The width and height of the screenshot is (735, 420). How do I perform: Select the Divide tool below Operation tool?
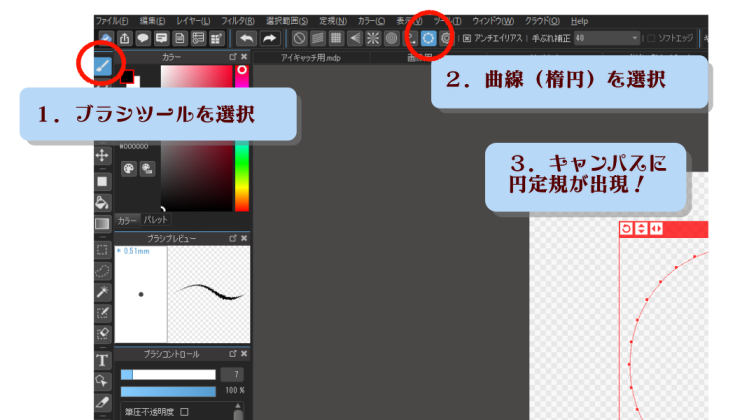(x=102, y=402)
